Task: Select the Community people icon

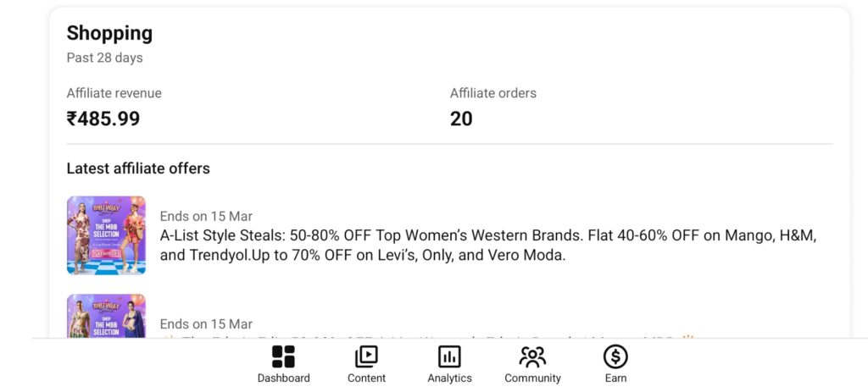Action: [532, 356]
